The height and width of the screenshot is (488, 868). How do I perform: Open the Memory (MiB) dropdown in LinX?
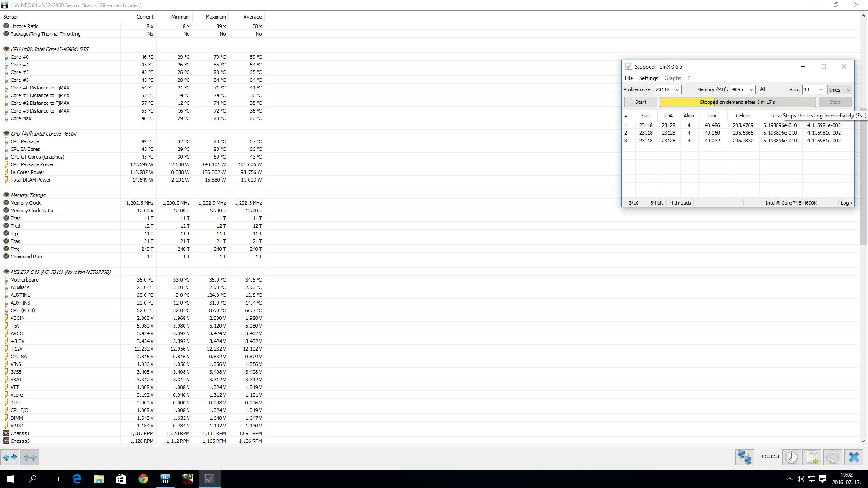pyautogui.click(x=751, y=90)
